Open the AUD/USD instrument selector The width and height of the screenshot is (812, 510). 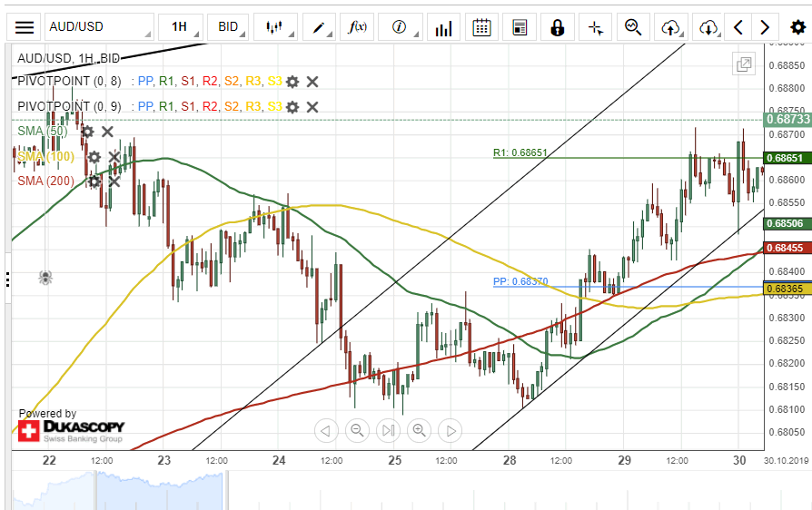(100, 27)
